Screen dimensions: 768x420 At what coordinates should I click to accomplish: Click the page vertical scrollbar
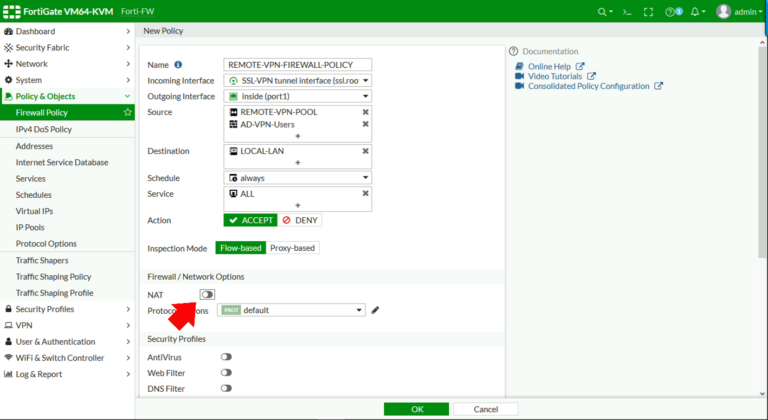pos(763,152)
